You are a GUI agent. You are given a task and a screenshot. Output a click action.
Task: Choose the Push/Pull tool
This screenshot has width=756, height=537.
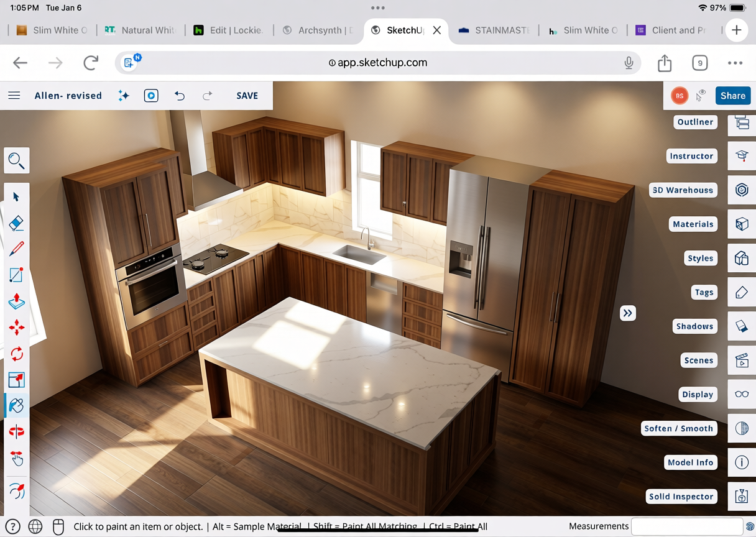pos(17,301)
